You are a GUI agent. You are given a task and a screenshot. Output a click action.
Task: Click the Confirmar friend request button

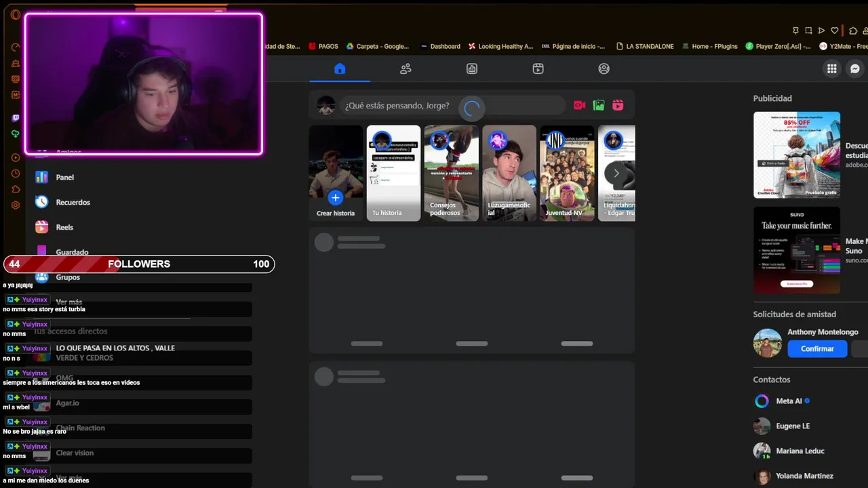[x=817, y=348]
